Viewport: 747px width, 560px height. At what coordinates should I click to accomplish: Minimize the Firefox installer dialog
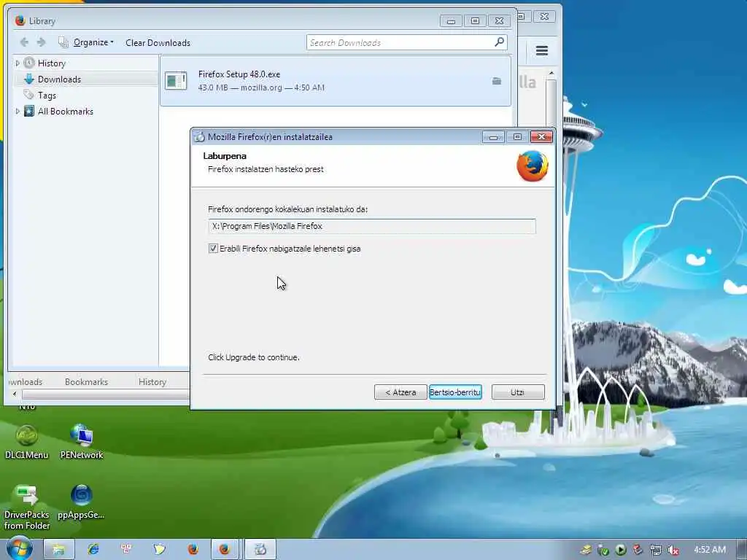point(493,137)
